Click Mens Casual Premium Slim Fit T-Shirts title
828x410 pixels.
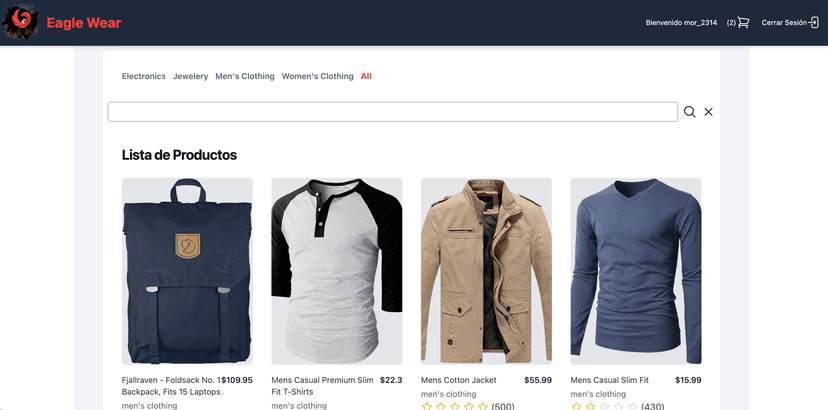[323, 386]
